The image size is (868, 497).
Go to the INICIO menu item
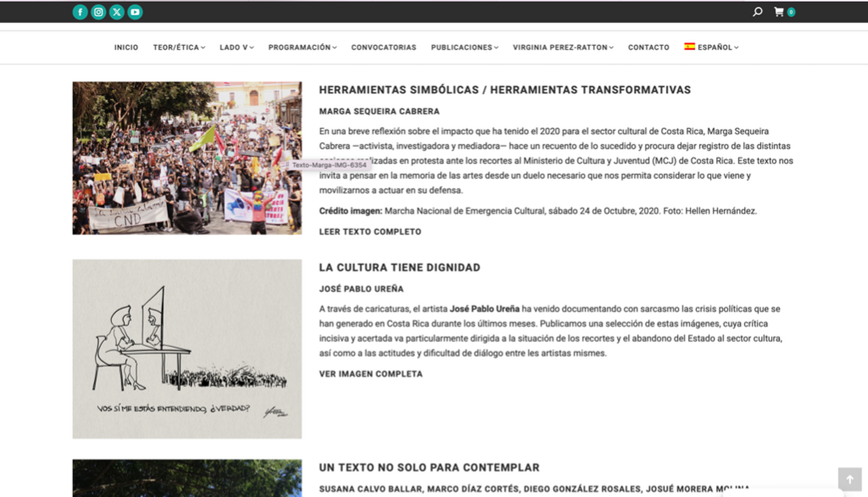point(126,47)
